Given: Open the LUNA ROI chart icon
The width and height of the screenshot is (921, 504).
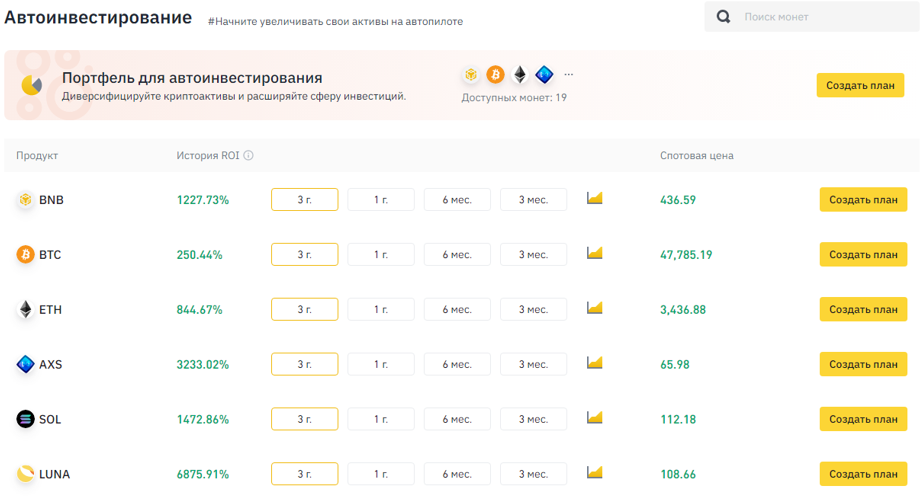Looking at the screenshot, I should point(594,472).
